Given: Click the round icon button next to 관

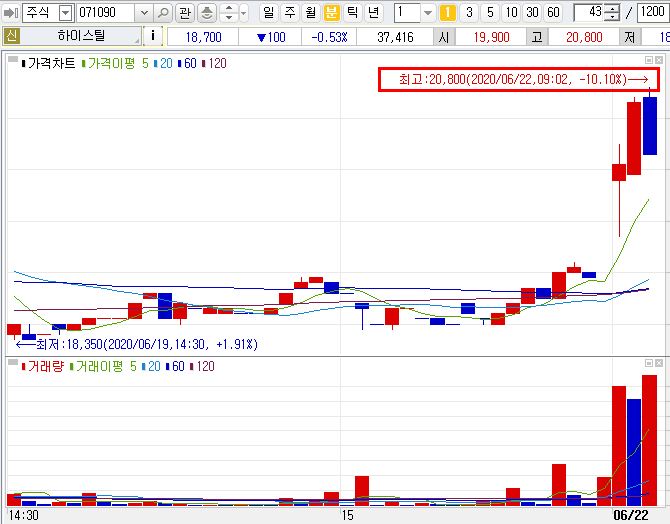Looking at the screenshot, I should (x=207, y=13).
